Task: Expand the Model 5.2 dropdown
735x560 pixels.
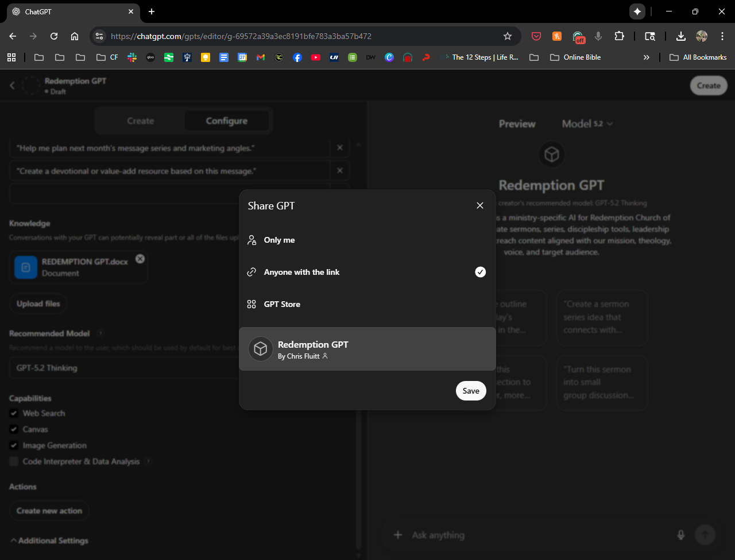Action: pos(587,124)
